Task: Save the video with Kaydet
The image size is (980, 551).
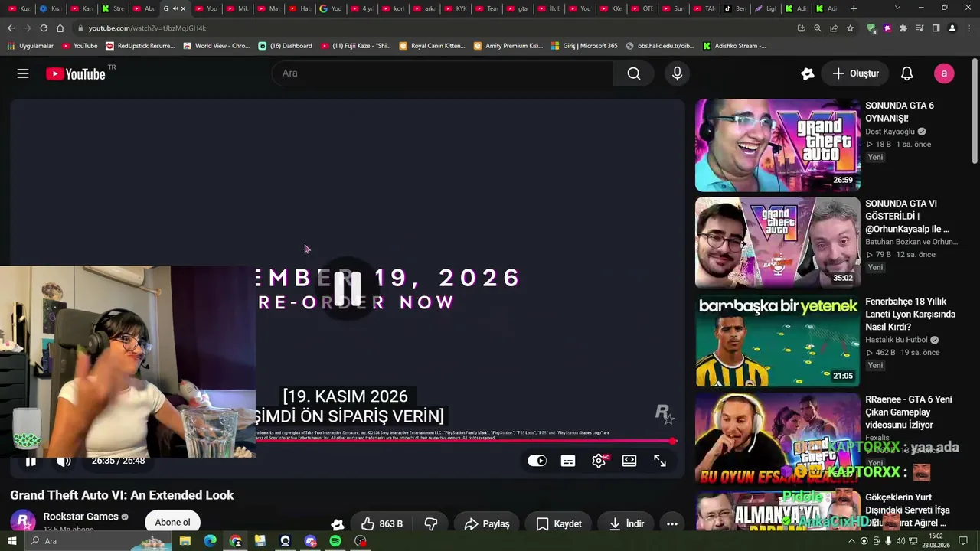Action: 559,523
